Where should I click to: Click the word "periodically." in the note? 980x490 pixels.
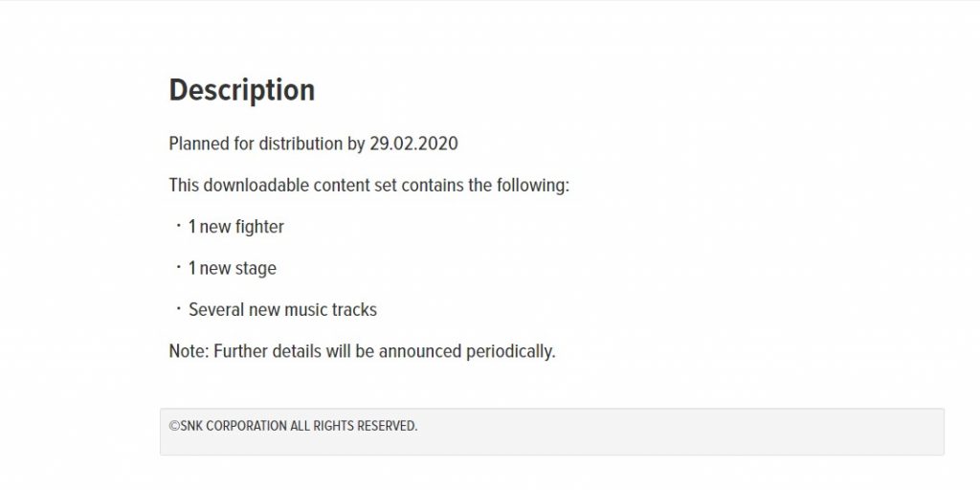point(511,351)
